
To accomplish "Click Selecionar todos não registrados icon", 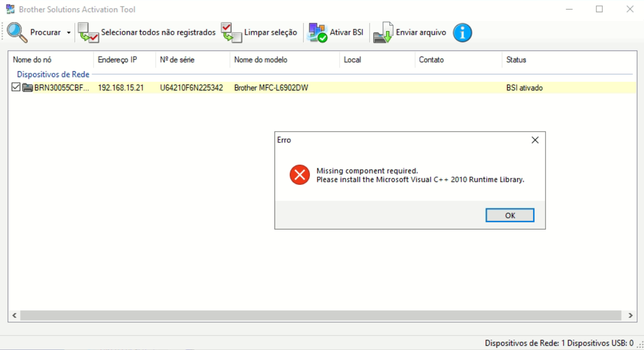I will (x=88, y=33).
